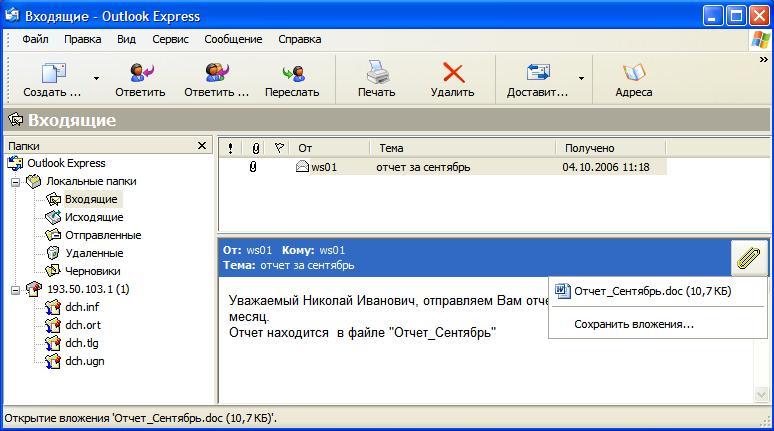Viewport: 774px width, 431px height.
Task: Open the Сообщение menu
Action: pyautogui.click(x=233, y=39)
